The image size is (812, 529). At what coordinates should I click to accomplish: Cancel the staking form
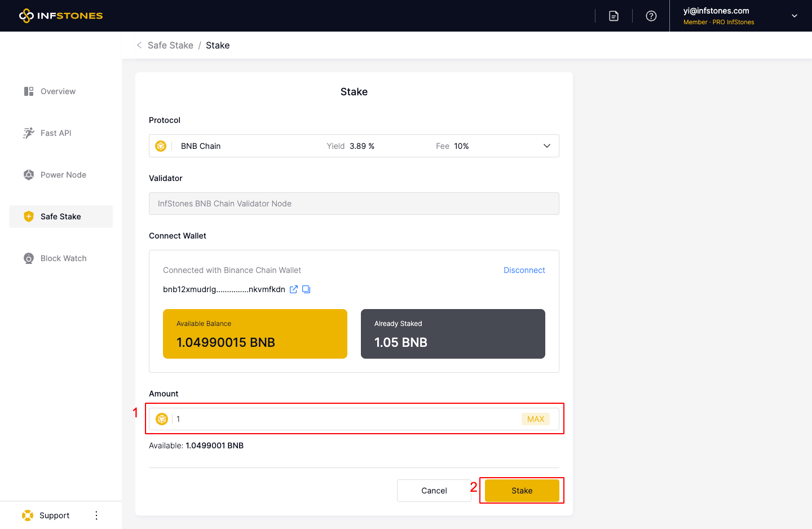[x=434, y=491]
